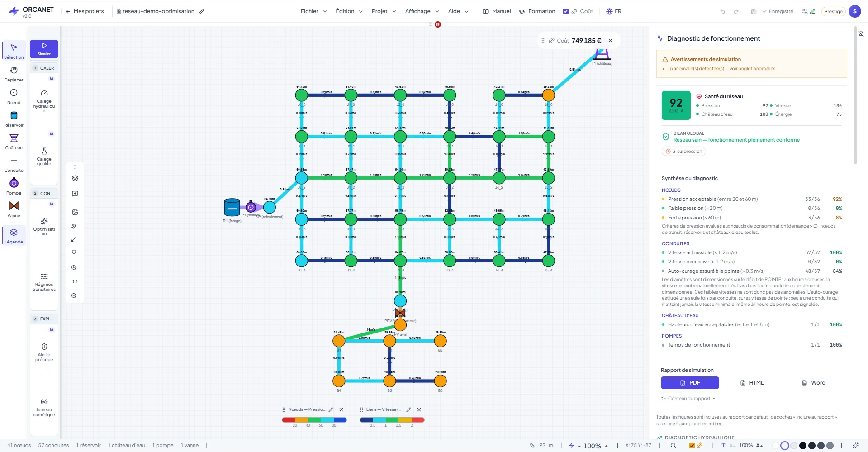Export simulation report as HTML
The width and height of the screenshot is (868, 452).
(752, 383)
